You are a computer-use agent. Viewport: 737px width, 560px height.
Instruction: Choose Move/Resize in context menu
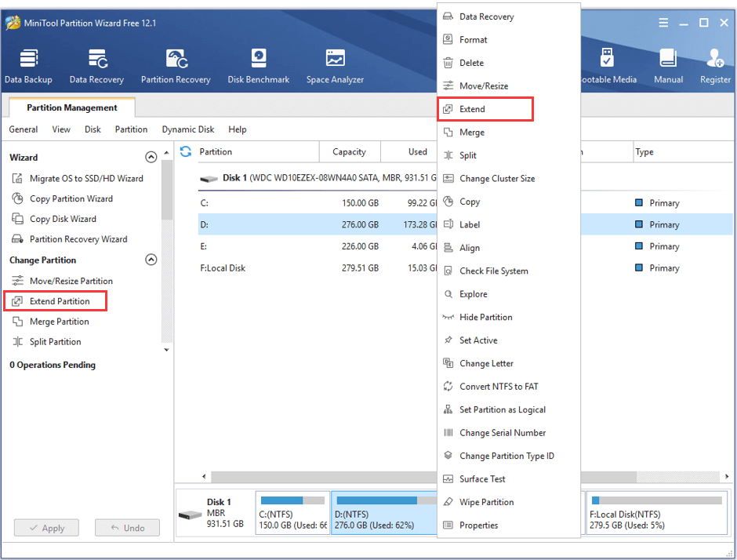tap(509, 85)
